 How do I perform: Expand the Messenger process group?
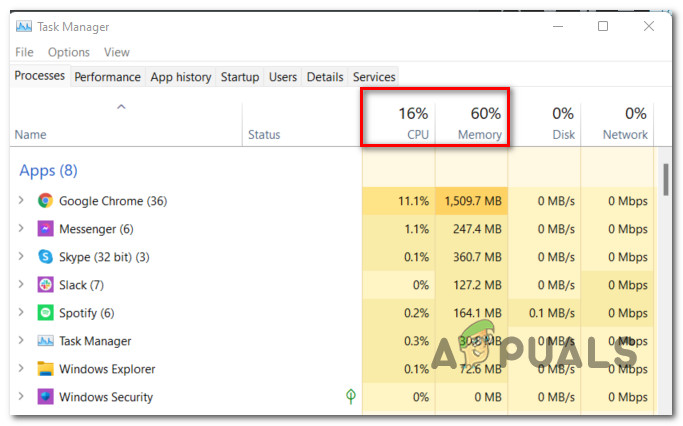point(21,229)
